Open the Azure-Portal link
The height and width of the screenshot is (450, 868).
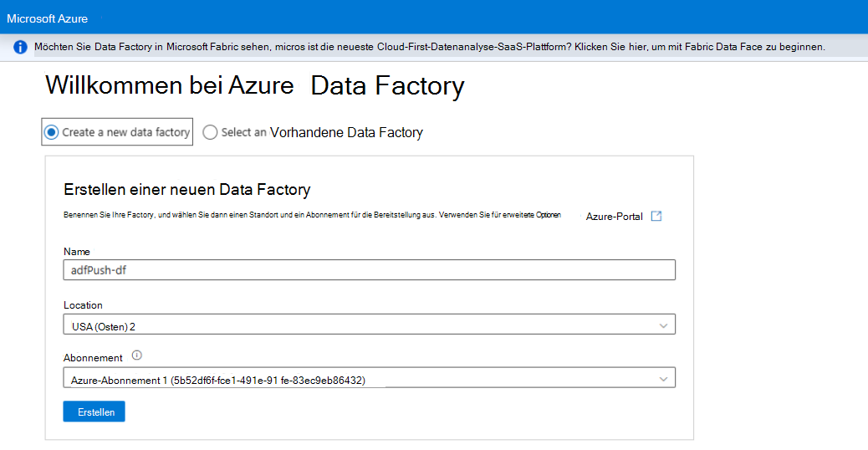[x=614, y=217]
